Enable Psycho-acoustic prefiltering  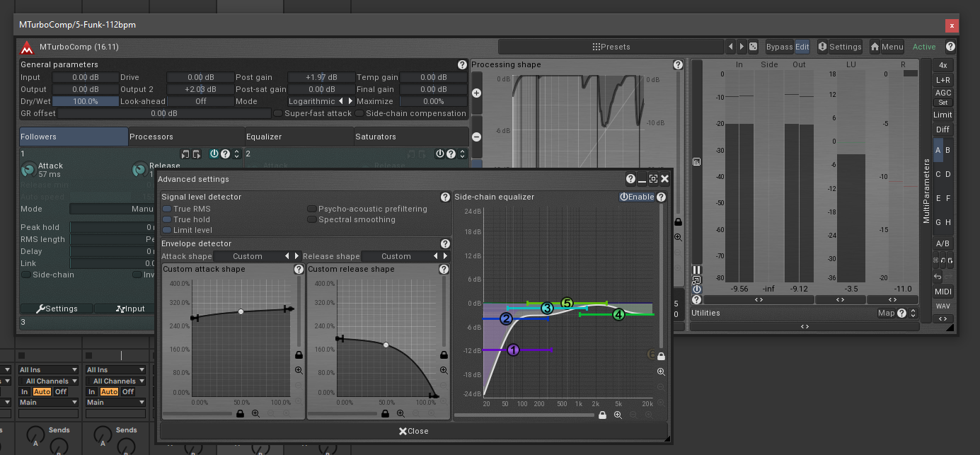367,209
